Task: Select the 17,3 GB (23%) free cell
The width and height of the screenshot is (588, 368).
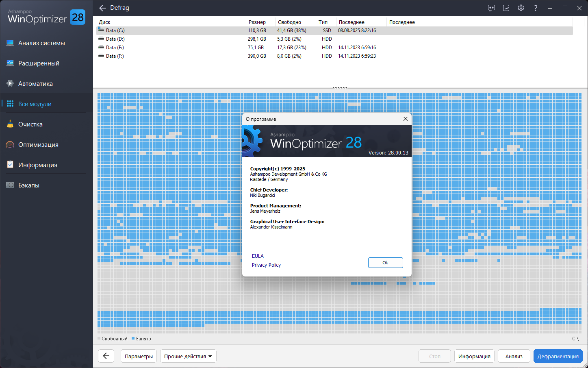Action: click(x=292, y=48)
